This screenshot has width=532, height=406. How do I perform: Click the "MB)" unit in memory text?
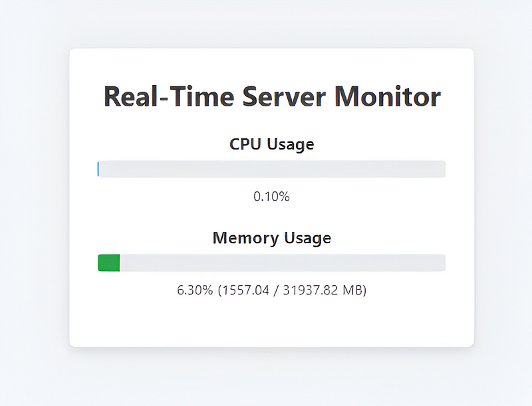click(354, 290)
